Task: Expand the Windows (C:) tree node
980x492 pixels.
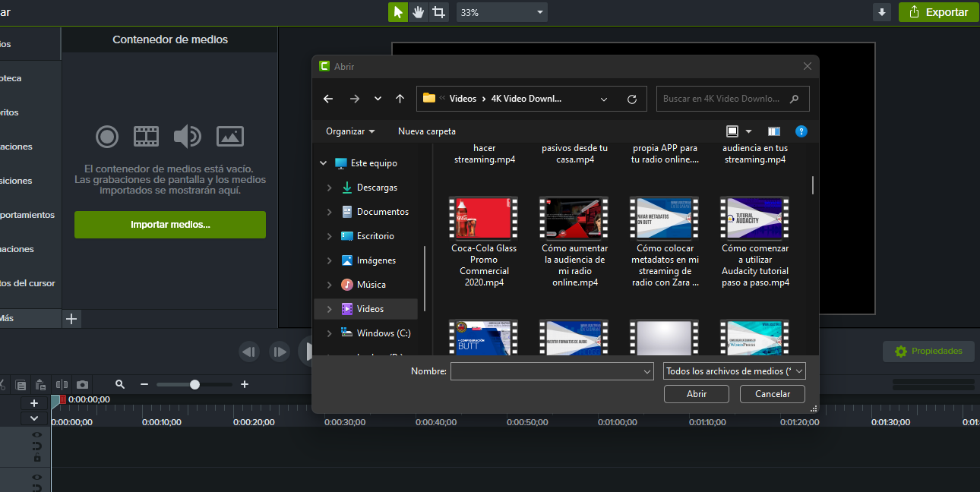Action: [x=329, y=333]
